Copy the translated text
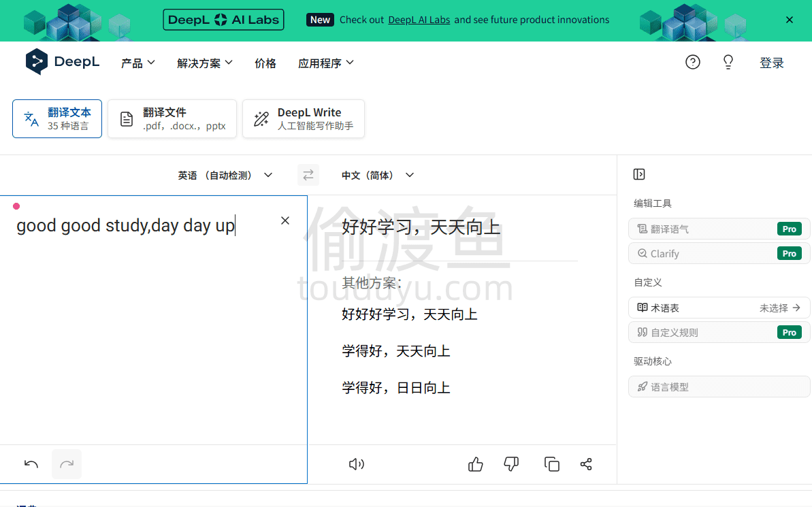This screenshot has width=812, height=507. pyautogui.click(x=551, y=464)
